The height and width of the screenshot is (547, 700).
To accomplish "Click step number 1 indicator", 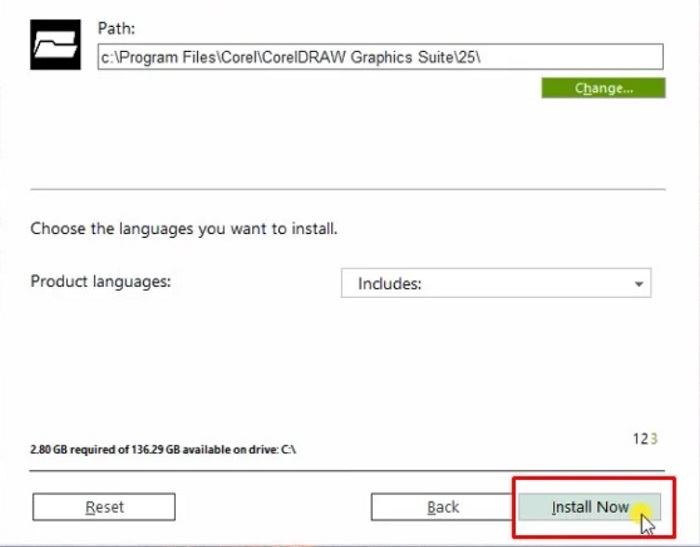I will tap(636, 439).
